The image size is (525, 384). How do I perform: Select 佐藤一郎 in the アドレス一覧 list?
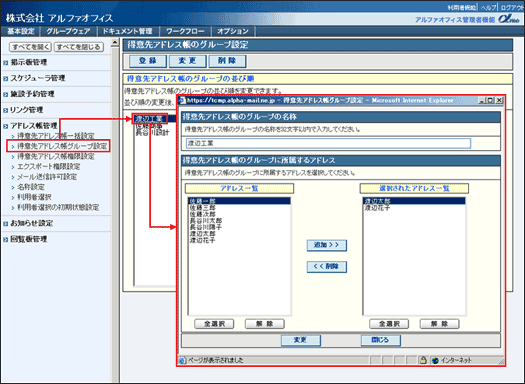(x=239, y=201)
